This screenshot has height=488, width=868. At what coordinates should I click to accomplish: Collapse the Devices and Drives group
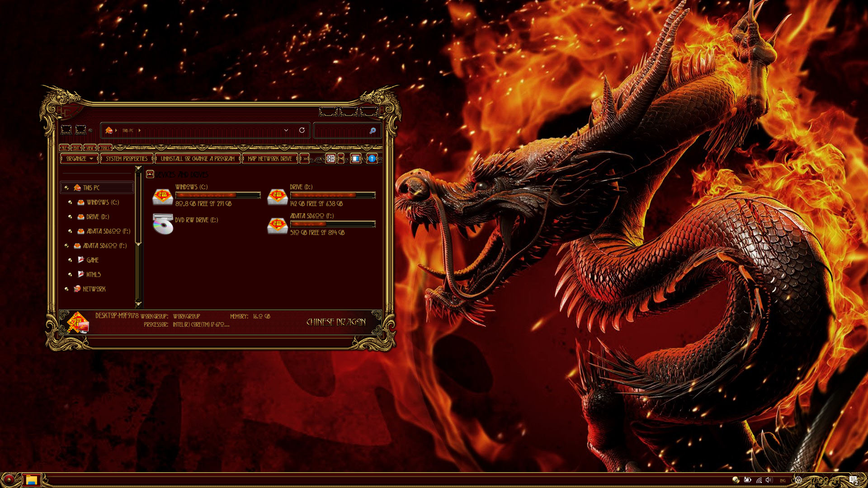pos(150,174)
